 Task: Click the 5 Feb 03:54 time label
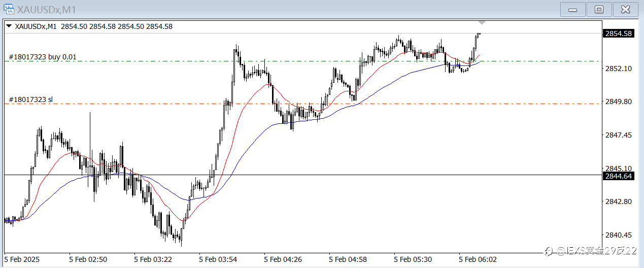coord(218,259)
